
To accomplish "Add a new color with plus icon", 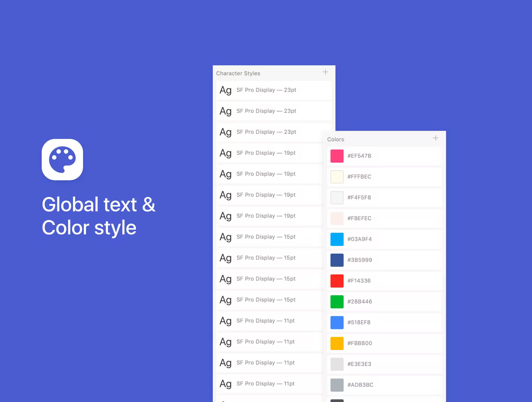I will tap(435, 138).
